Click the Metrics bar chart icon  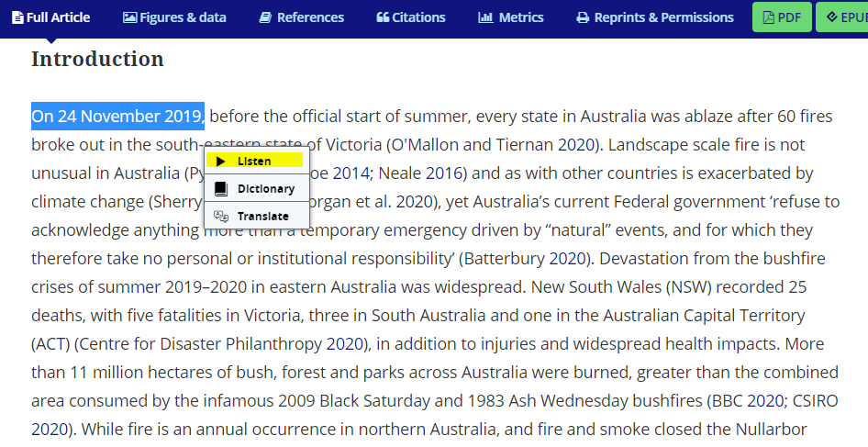pos(485,17)
